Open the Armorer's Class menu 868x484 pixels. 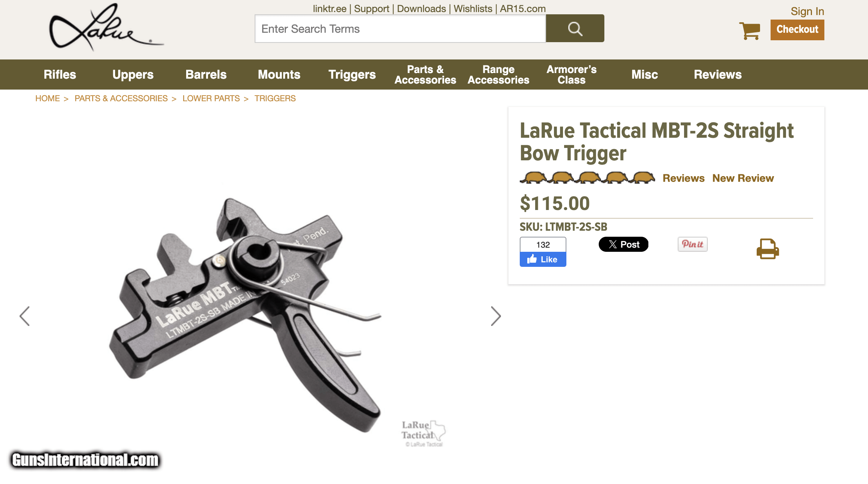[571, 75]
